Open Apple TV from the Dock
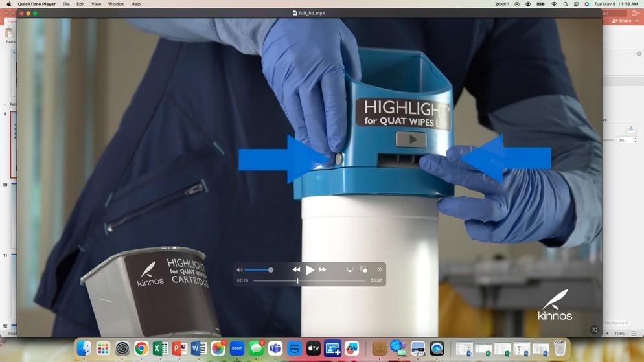Image resolution: width=644 pixels, height=362 pixels. [x=314, y=348]
